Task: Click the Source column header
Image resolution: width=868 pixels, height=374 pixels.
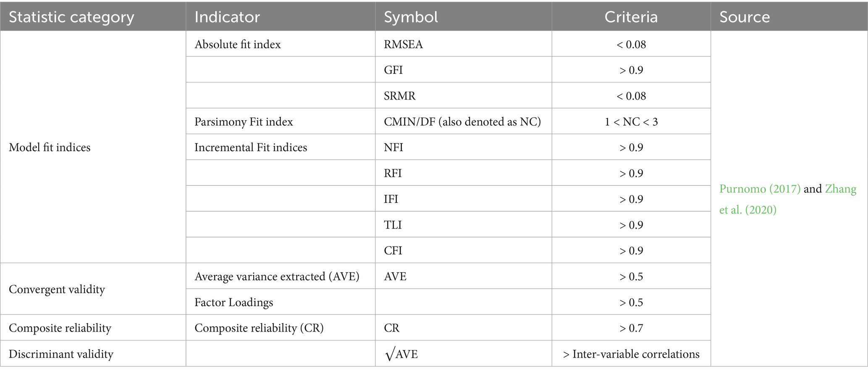Action: [745, 17]
